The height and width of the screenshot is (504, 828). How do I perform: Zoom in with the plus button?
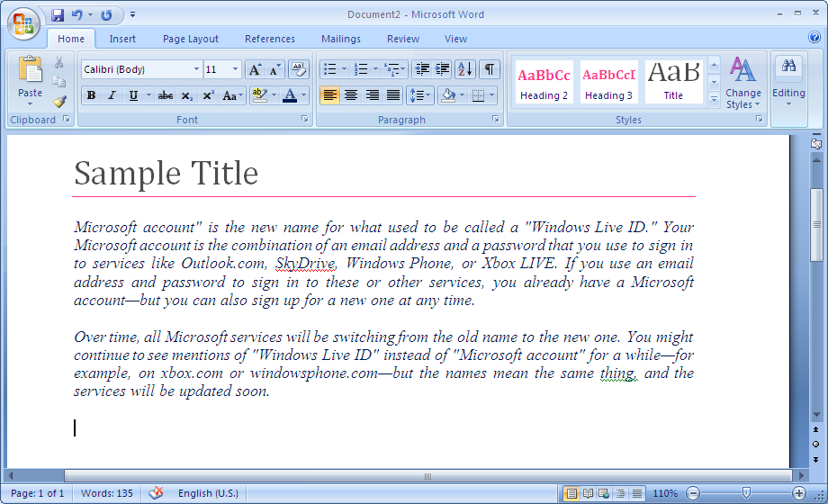799,493
